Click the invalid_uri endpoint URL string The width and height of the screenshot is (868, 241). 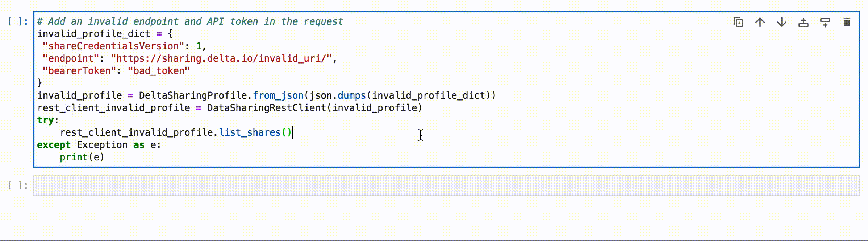point(221,58)
